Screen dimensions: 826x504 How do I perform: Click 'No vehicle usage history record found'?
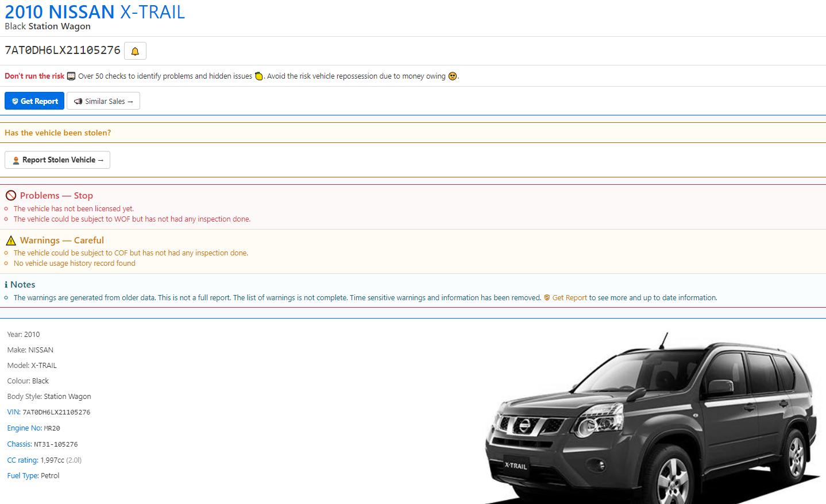click(x=75, y=263)
